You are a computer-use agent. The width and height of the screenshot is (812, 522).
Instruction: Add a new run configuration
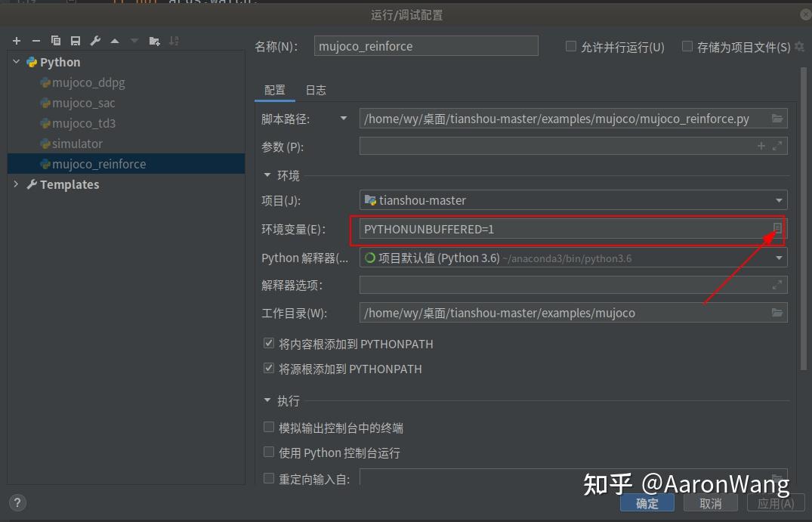(17, 40)
